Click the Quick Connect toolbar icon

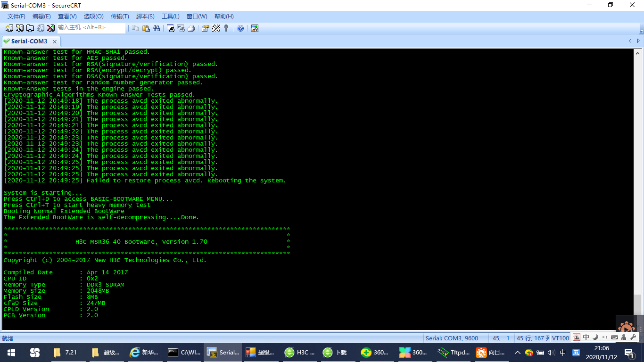point(20,28)
